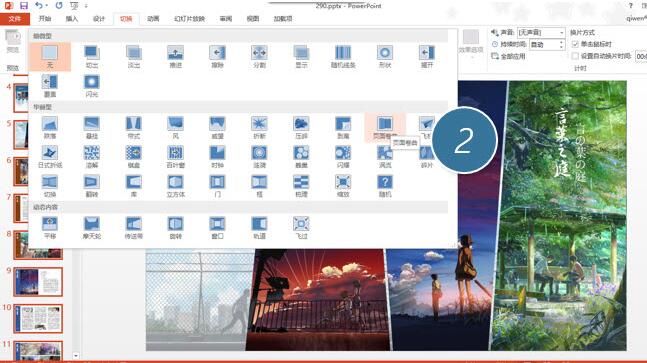Switch to the Animations (动画) tab

pyautogui.click(x=153, y=19)
